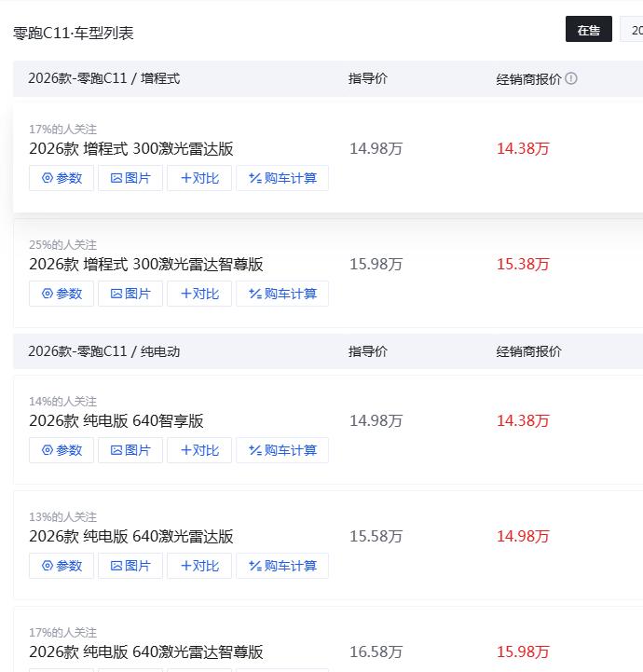Select the 在售 tab
This screenshot has height=672, width=643.
tap(588, 30)
